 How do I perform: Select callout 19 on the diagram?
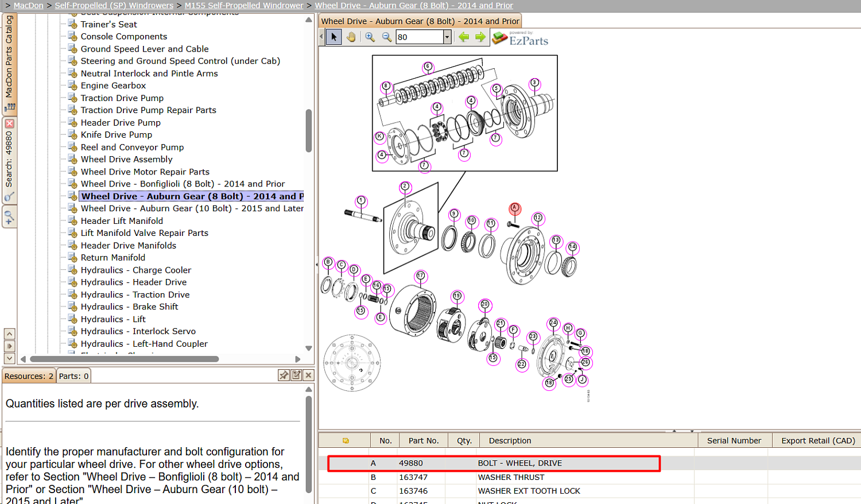(x=457, y=296)
